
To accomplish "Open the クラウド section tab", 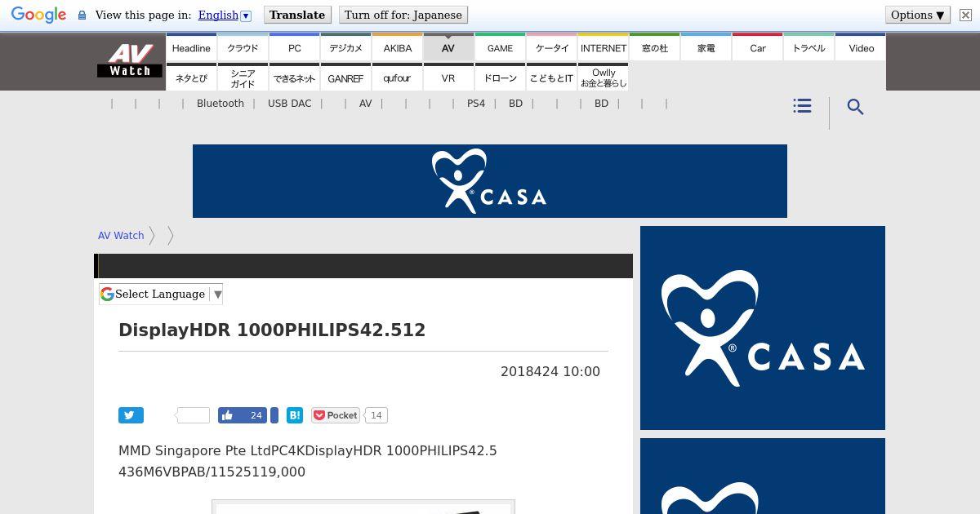I will 243,47.
